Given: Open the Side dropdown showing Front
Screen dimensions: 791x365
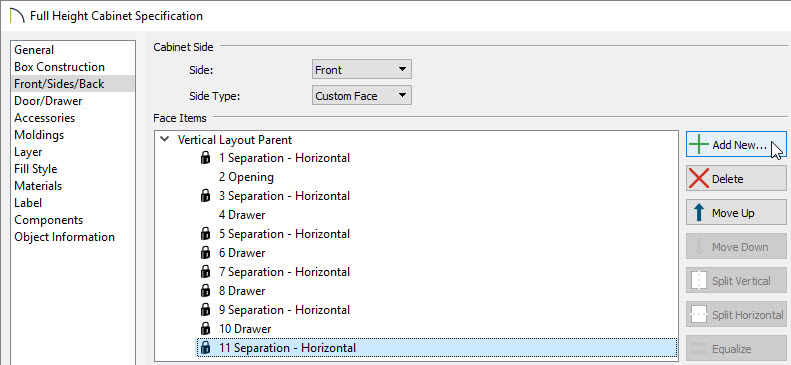Looking at the screenshot, I should tap(362, 70).
